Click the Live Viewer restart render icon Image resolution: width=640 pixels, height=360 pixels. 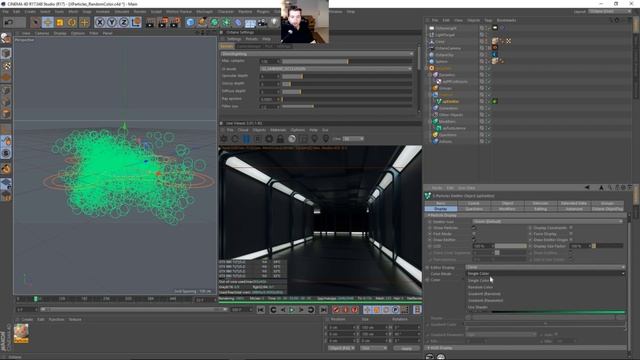[x=235, y=139]
